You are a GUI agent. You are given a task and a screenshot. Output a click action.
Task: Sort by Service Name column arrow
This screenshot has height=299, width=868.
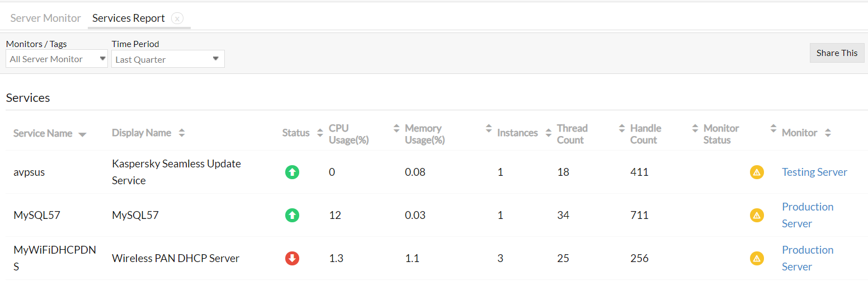pyautogui.click(x=82, y=134)
